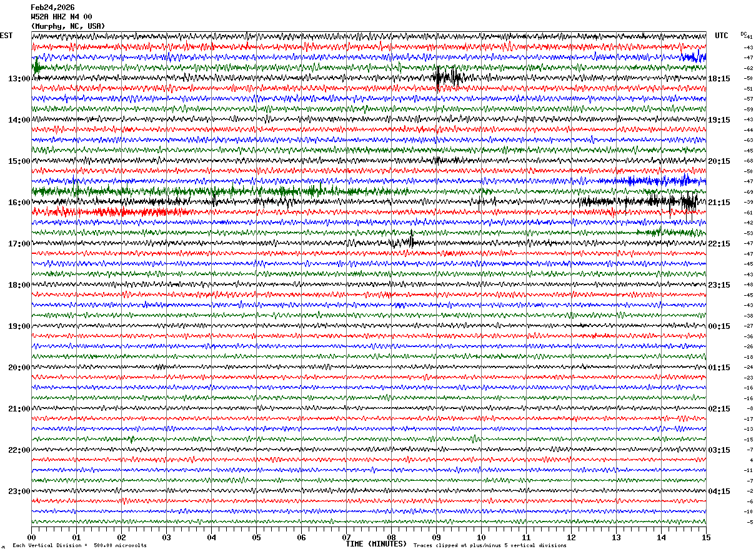Click the 'Each Vertical Division = 500.00 microvolts' note
Image resolution: width=756 pixels, height=554 pixels.
(79, 546)
